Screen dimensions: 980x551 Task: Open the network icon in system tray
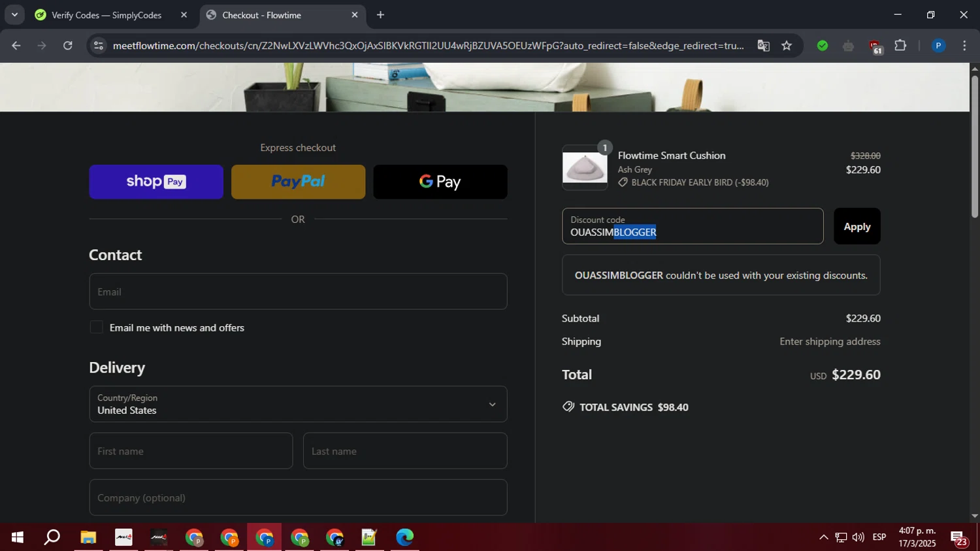(841, 537)
